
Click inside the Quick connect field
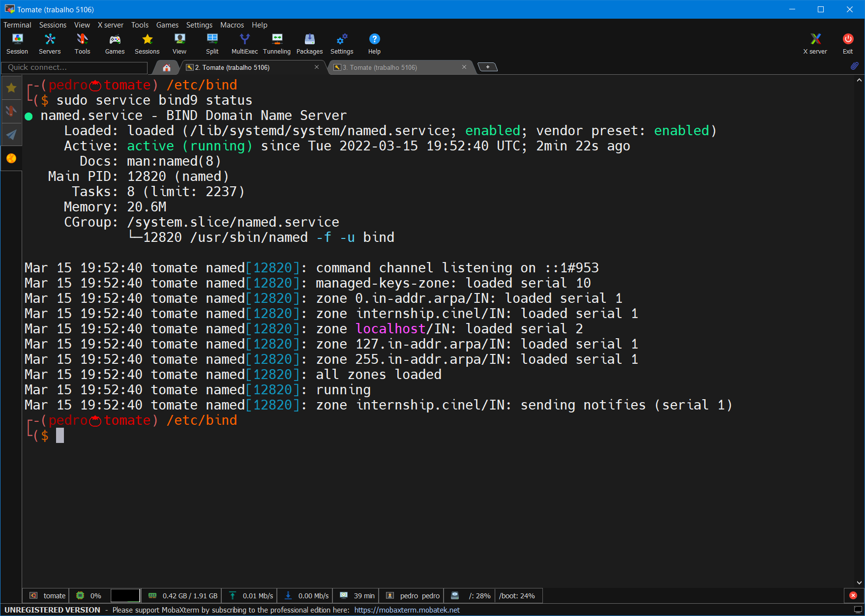tap(74, 67)
